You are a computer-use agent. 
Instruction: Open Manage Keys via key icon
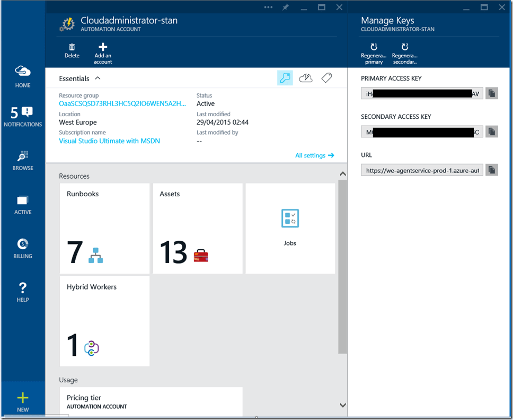285,78
